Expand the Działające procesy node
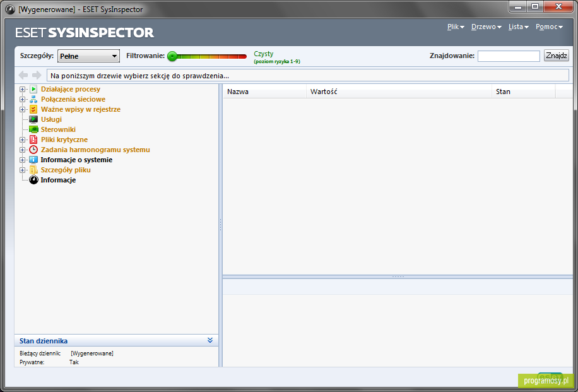The height and width of the screenshot is (392, 578). point(23,89)
